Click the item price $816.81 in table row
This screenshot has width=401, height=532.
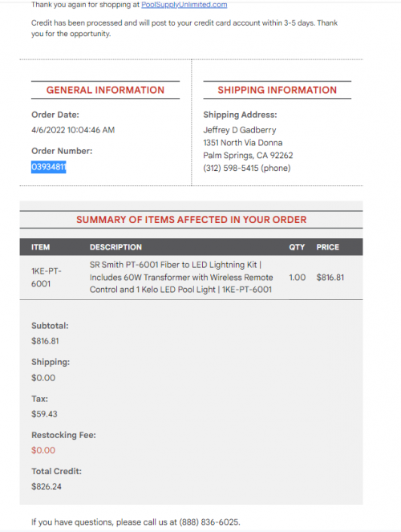pos(330,278)
